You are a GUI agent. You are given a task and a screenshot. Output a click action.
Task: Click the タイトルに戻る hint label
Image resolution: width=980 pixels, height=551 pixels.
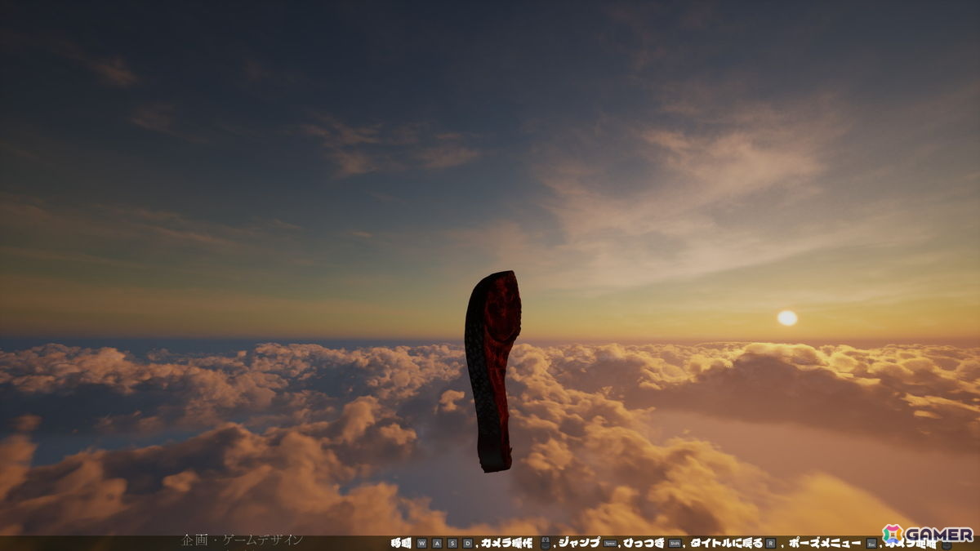(726, 543)
